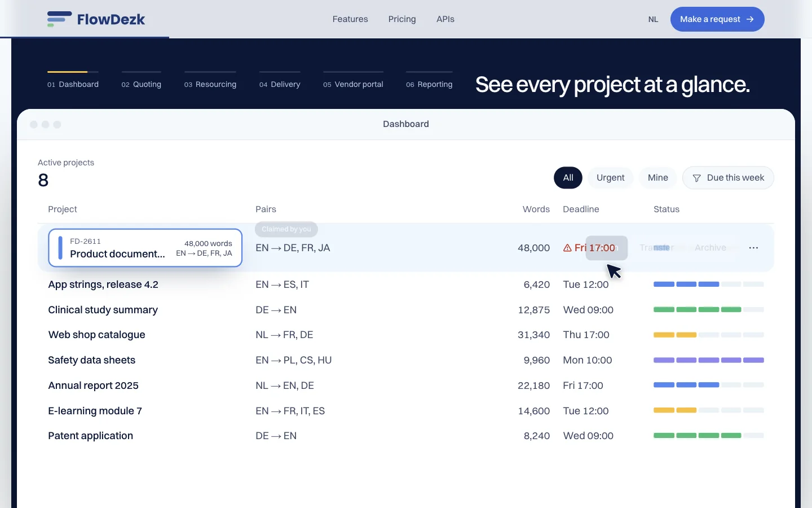
Task: Select the 01 Dashboard tab
Action: [x=73, y=81]
